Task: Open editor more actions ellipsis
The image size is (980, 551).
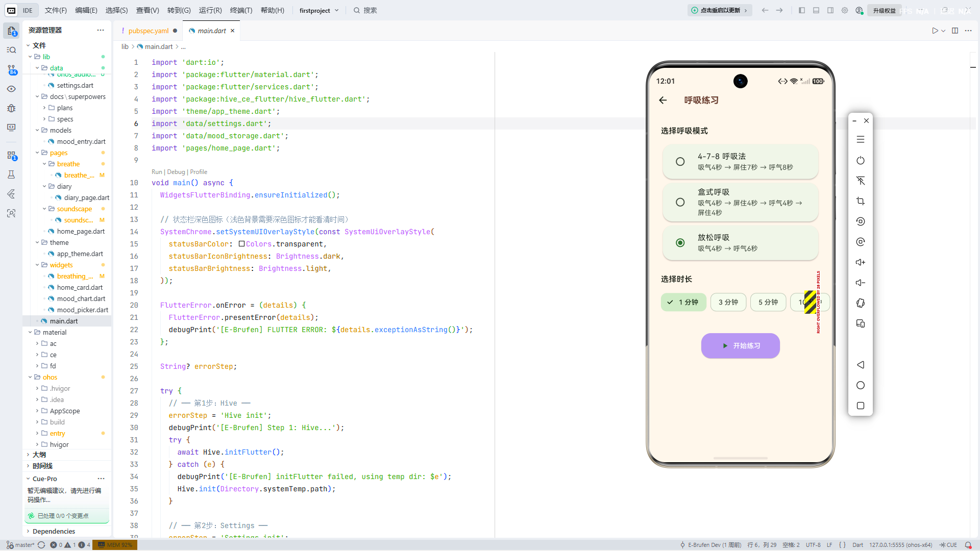Action: 968,31
